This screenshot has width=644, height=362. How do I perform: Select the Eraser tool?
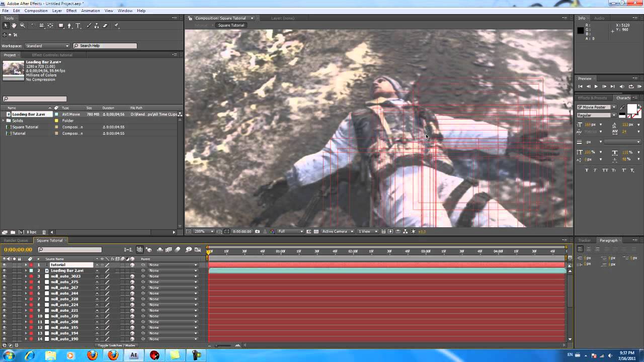click(105, 26)
